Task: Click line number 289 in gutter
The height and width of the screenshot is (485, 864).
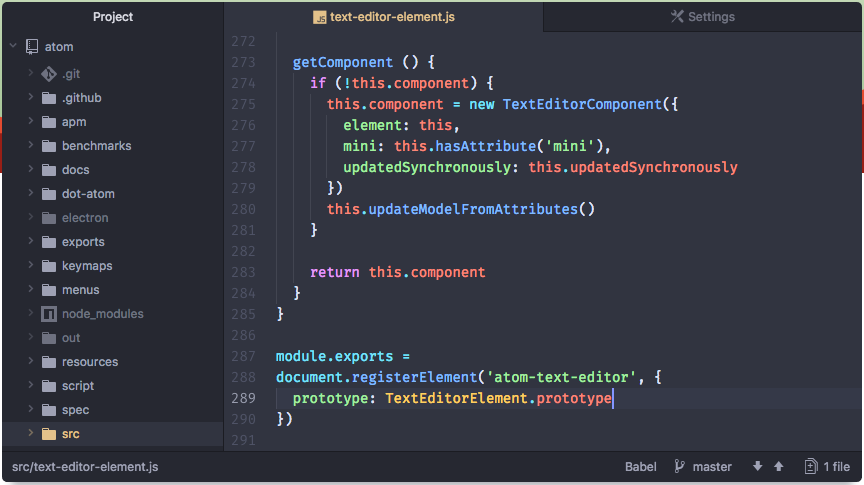Action: coord(243,398)
